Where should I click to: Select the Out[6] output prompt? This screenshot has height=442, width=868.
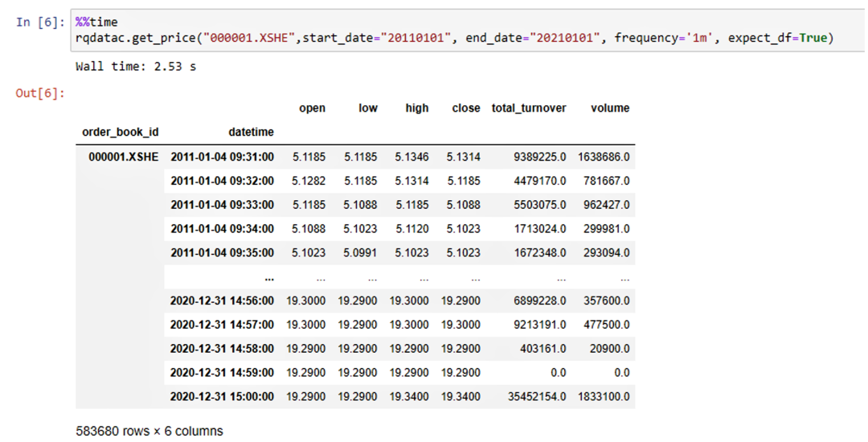[40, 93]
